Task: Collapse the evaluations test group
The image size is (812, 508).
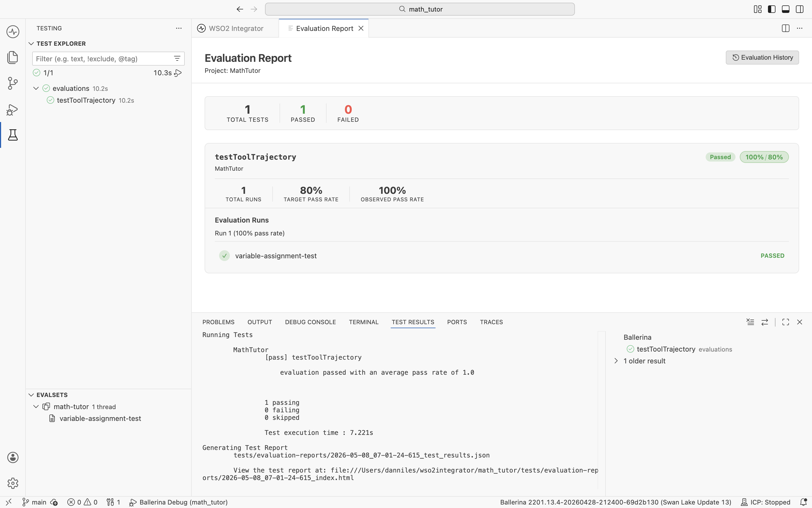Action: [x=36, y=88]
